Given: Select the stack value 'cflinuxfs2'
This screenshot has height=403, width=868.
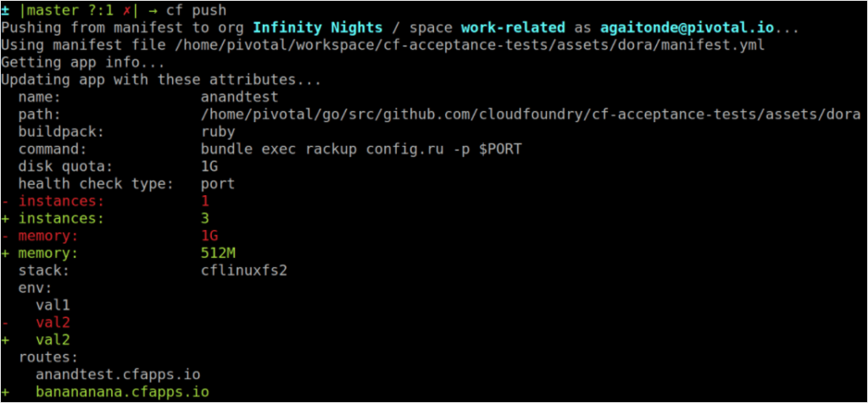Looking at the screenshot, I should click(244, 270).
